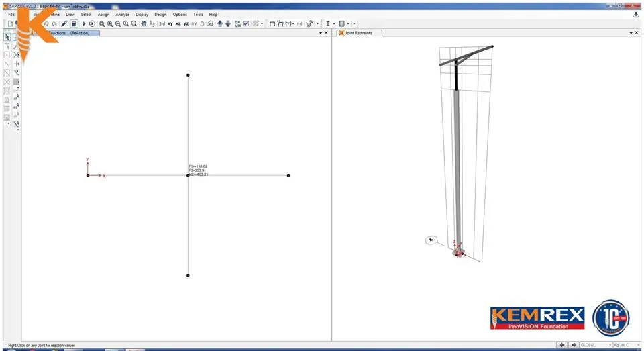Open Show Forces/Stresses dropdown icon
The height and width of the screenshot is (351, 644).
[x=290, y=24]
